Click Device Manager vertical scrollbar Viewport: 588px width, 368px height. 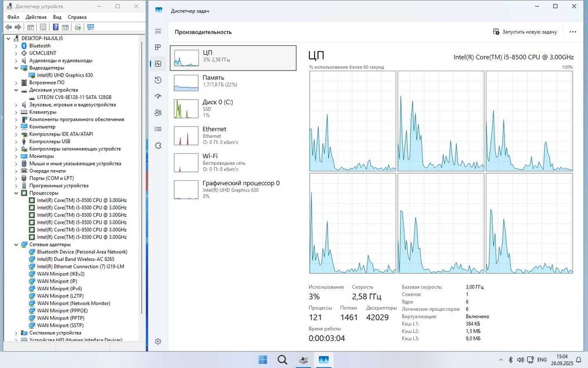click(141, 177)
